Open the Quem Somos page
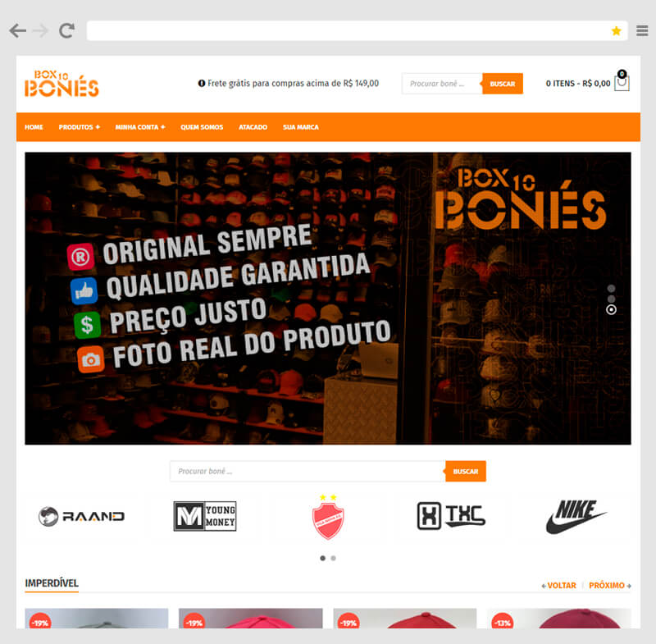Viewport: 656px width, 644px height. tap(202, 127)
